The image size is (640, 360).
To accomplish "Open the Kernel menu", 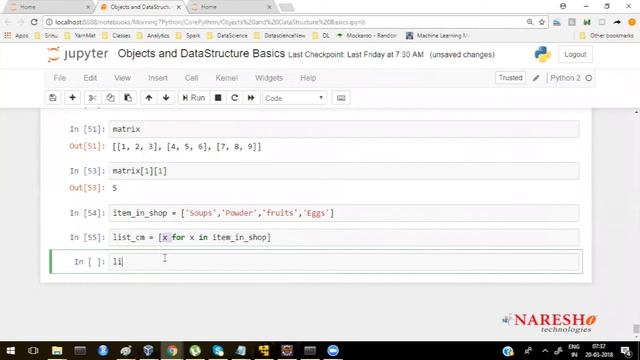I will [227, 78].
